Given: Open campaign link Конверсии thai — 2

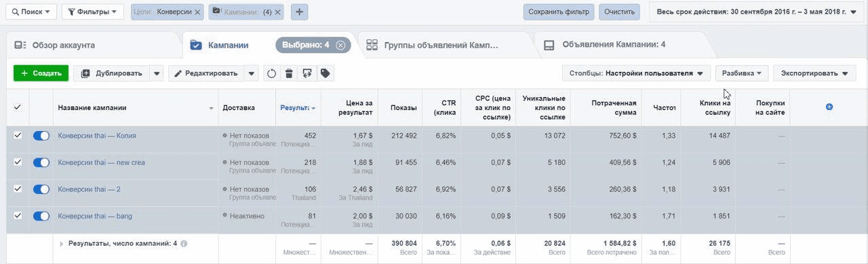Looking at the screenshot, I should click(89, 189).
